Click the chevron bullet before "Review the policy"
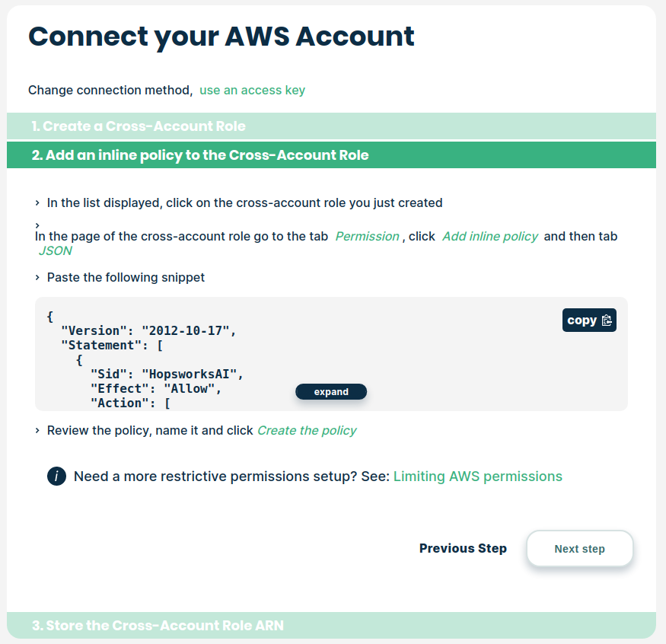666x644 pixels. [x=37, y=431]
